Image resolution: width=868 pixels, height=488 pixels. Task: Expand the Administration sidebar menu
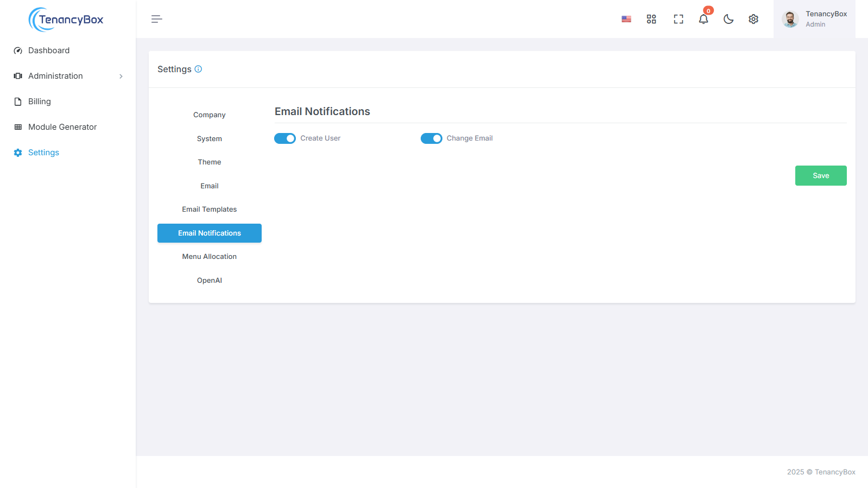click(x=68, y=76)
